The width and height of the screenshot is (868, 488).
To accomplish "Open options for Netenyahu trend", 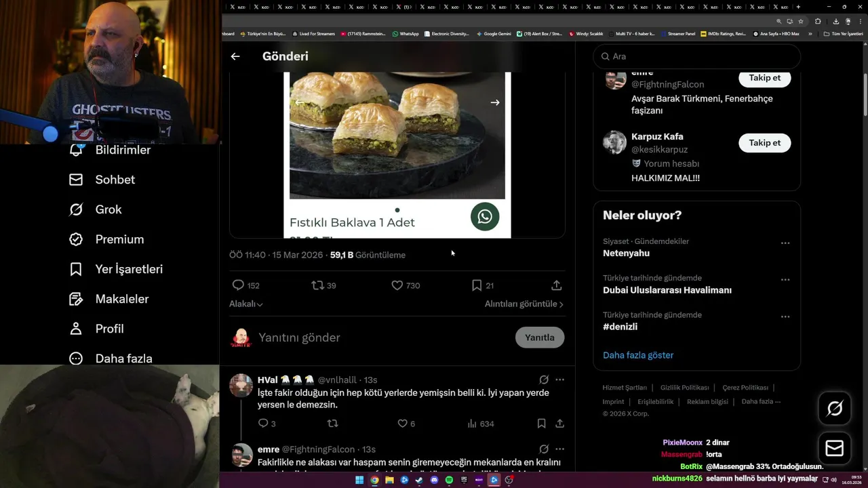I will [785, 243].
